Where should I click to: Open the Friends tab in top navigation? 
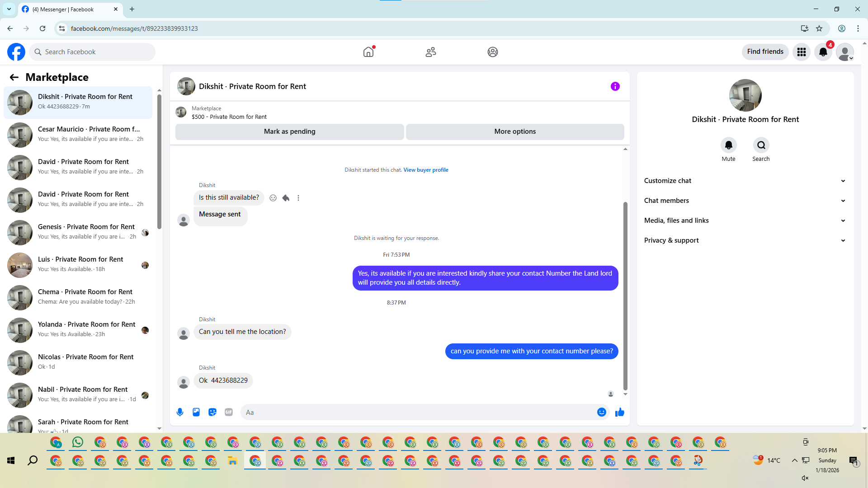coord(431,52)
